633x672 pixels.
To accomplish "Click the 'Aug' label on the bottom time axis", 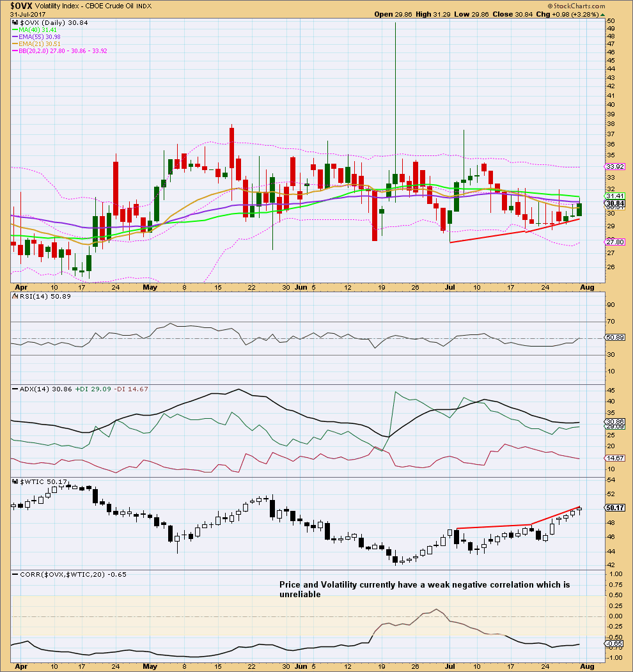I will tap(587, 666).
